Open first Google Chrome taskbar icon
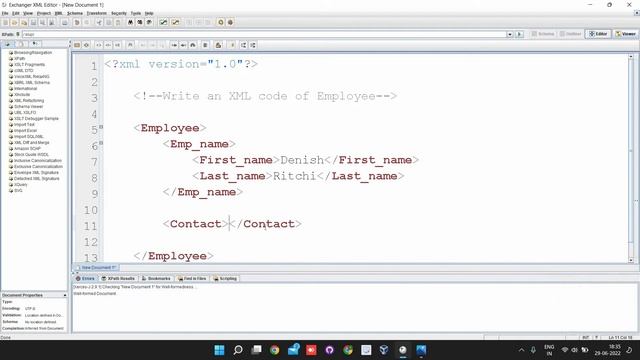 [x=274, y=350]
